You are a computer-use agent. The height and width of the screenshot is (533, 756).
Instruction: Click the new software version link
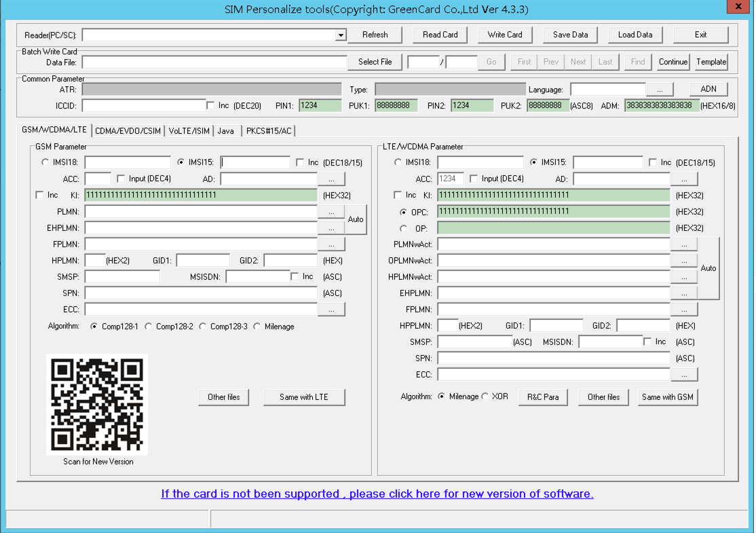[377, 494]
